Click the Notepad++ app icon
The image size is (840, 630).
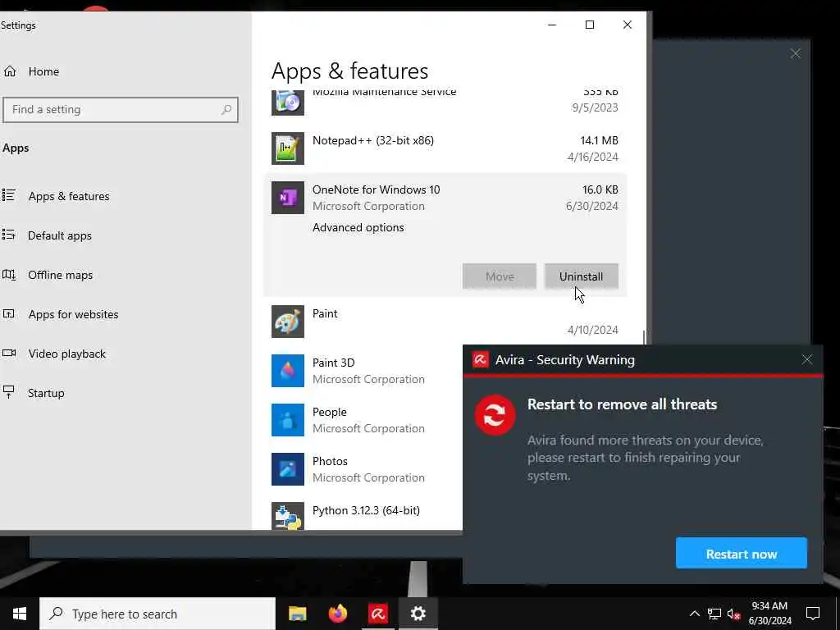tap(288, 148)
